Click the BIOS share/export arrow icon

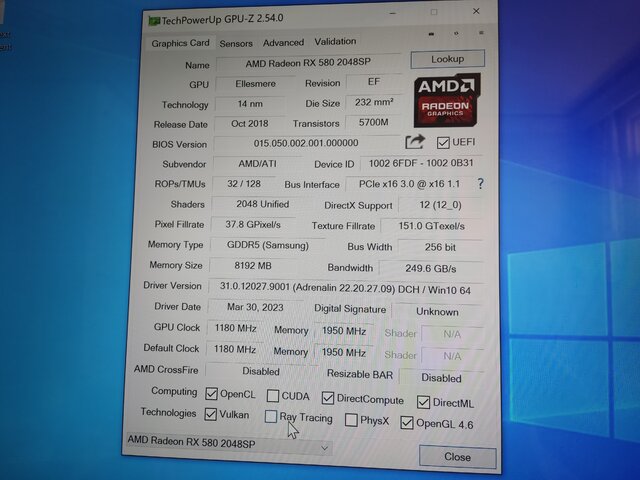click(415, 142)
